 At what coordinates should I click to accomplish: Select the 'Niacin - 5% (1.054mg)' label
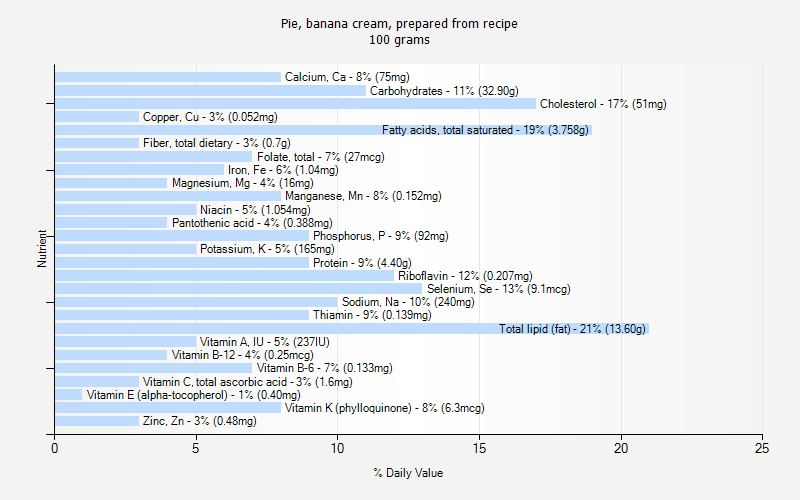(x=255, y=210)
